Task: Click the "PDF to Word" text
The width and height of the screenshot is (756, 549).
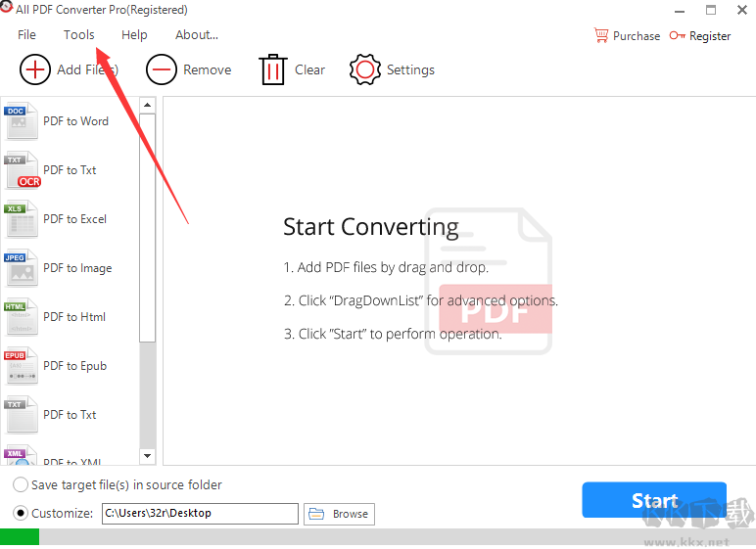Action: [x=75, y=121]
